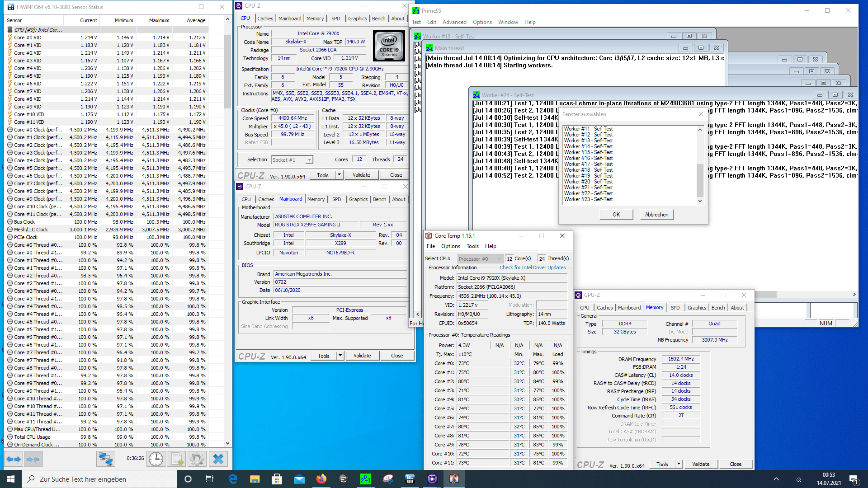
Task: Click the Snipping Tool taskbar icon
Action: tap(388, 479)
